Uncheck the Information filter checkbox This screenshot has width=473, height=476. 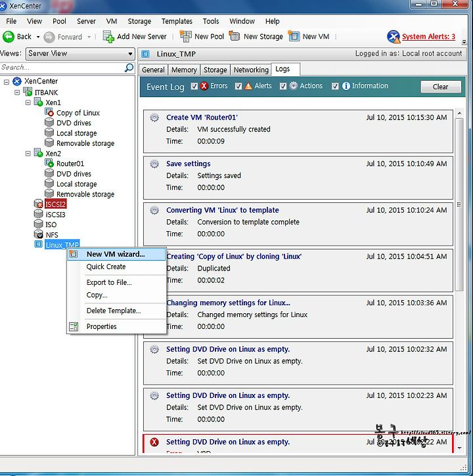(335, 86)
